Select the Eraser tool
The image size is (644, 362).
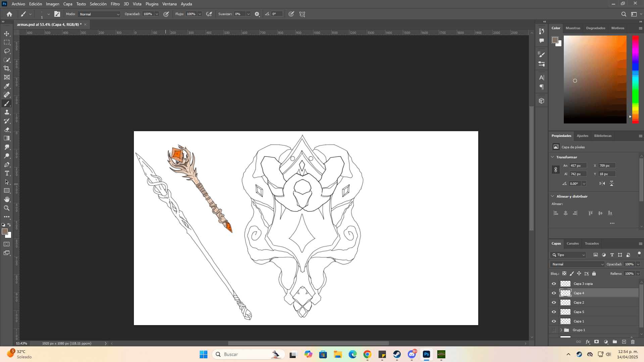7,130
